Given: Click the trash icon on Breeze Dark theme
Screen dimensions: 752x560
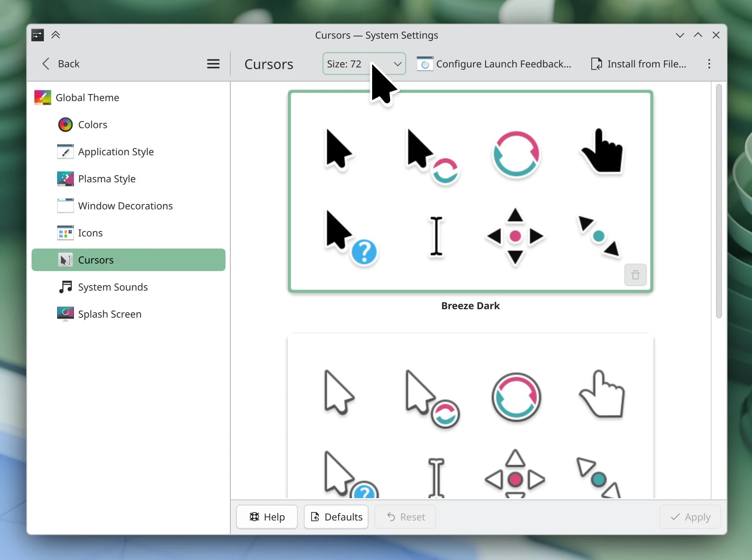Looking at the screenshot, I should (x=635, y=275).
